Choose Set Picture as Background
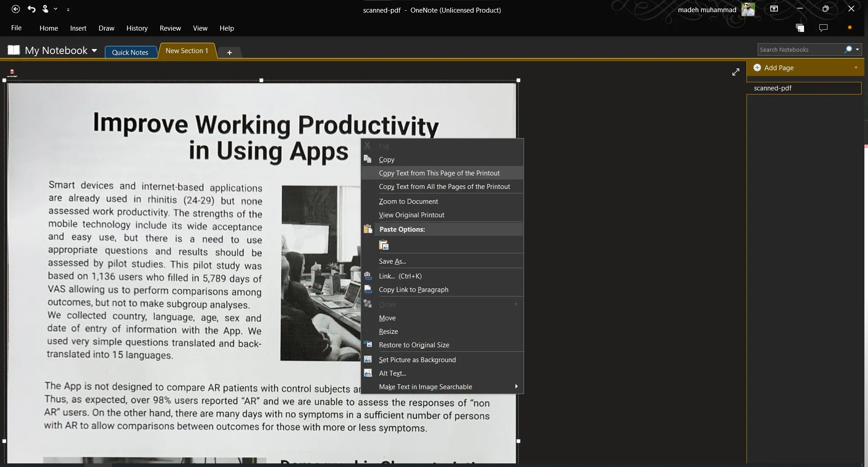 point(417,360)
